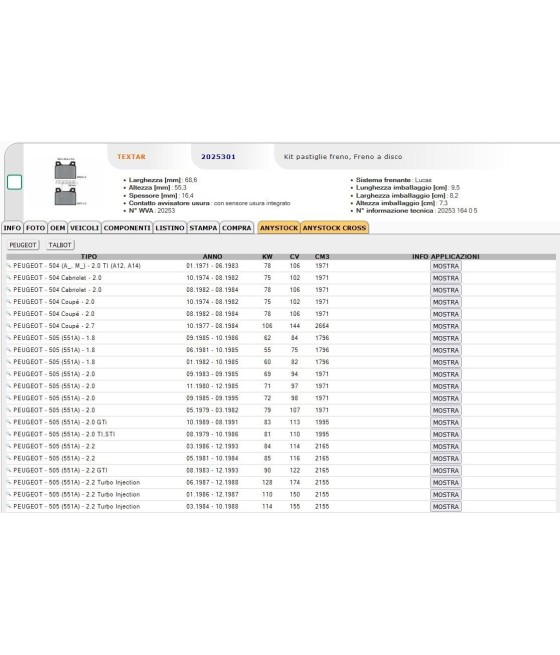560x655 pixels.
Task: Click magnifier icon beside 505 2.0 GTi row
Action: (x=9, y=422)
